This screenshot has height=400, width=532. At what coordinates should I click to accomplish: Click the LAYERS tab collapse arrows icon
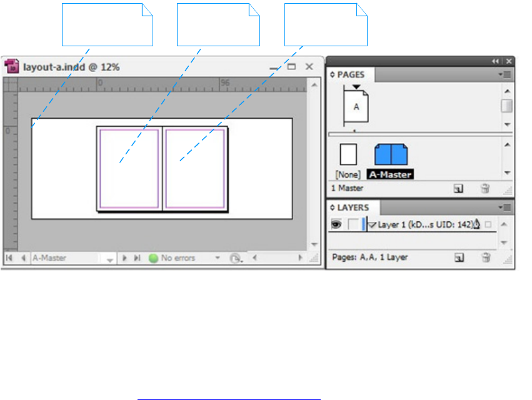coord(332,207)
